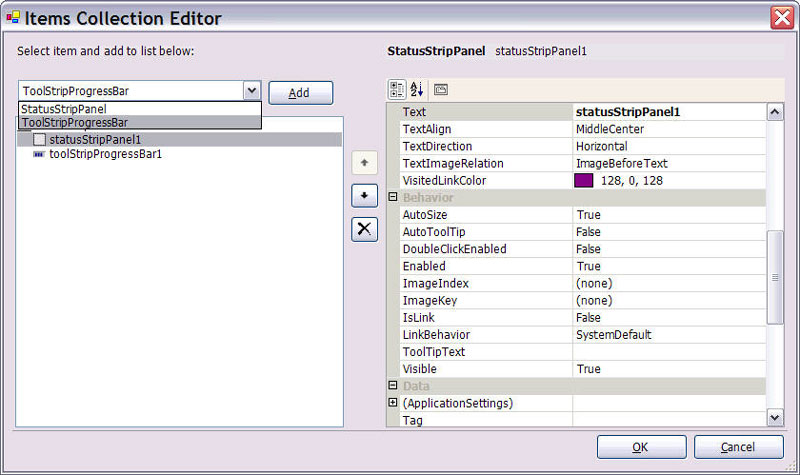This screenshot has height=475, width=800.
Task: Select the AutoToolTip property name
Action: 434,232
